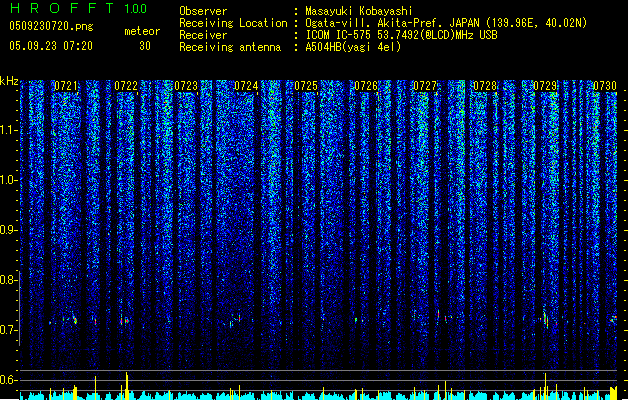Click the 0.8 kHz axis label
Screen dimensions: 629x400
click(9, 280)
